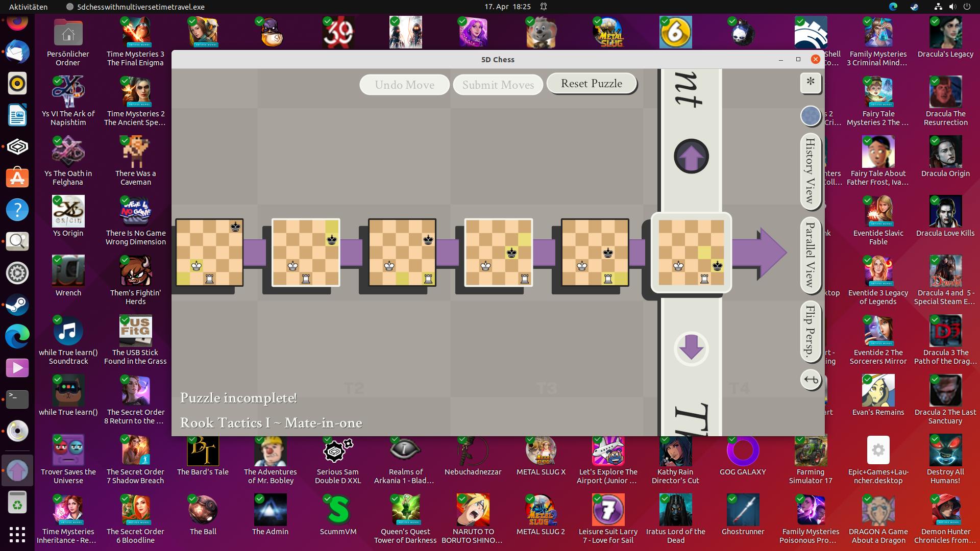Viewport: 980px width, 551px height.
Task: Select Eventide Slavic Fable desktop icon
Action: tap(878, 221)
